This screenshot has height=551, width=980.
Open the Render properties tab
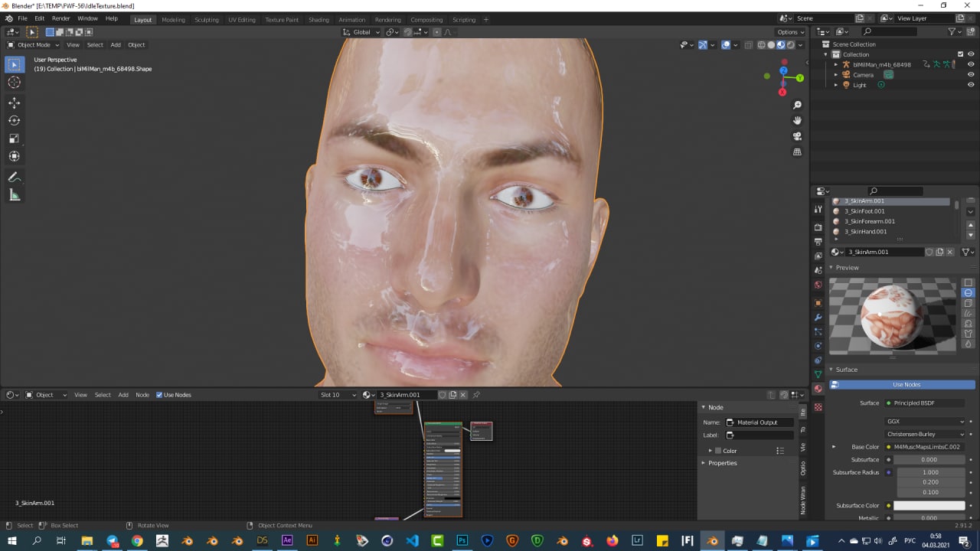click(818, 227)
